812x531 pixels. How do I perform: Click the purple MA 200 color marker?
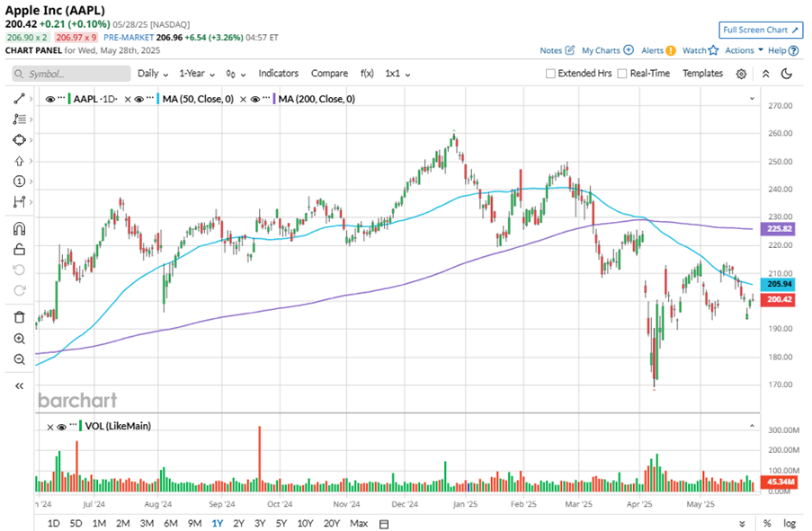click(272, 99)
